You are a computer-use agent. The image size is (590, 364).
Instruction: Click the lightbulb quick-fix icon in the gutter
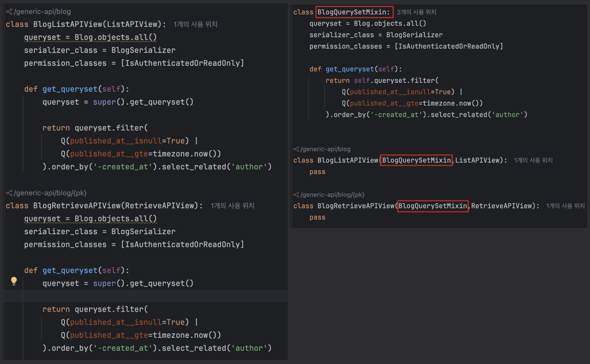(14, 281)
